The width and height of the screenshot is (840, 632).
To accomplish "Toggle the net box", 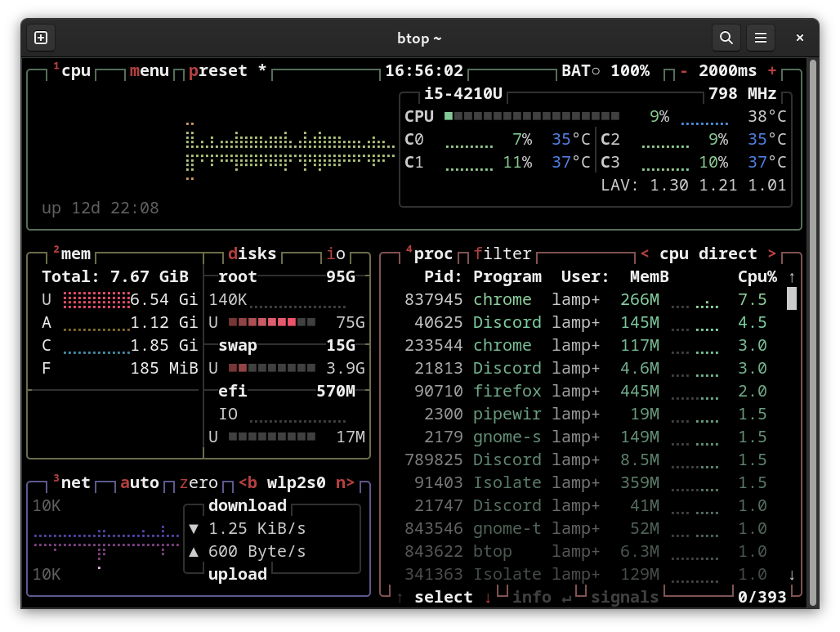I will pos(71,482).
